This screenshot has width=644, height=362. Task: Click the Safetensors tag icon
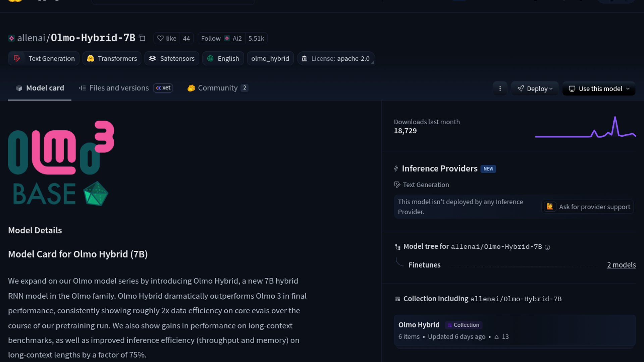pyautogui.click(x=153, y=59)
